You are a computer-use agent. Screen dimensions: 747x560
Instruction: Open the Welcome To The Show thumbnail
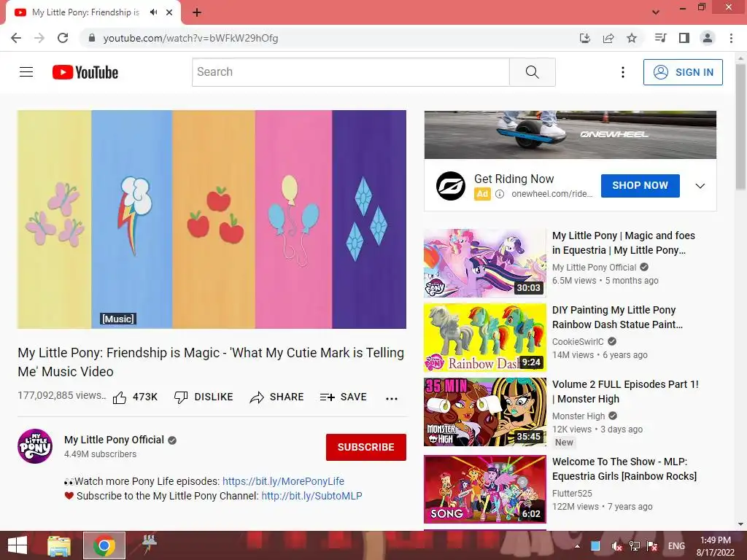(x=485, y=489)
